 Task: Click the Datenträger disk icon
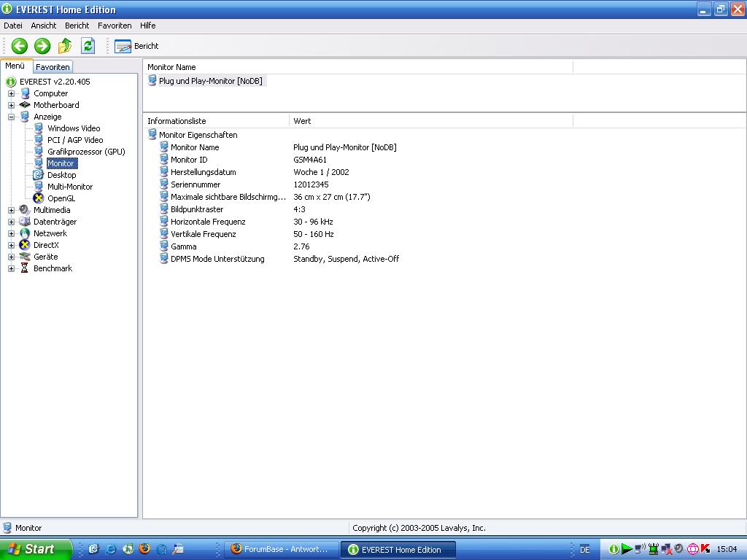click(25, 222)
